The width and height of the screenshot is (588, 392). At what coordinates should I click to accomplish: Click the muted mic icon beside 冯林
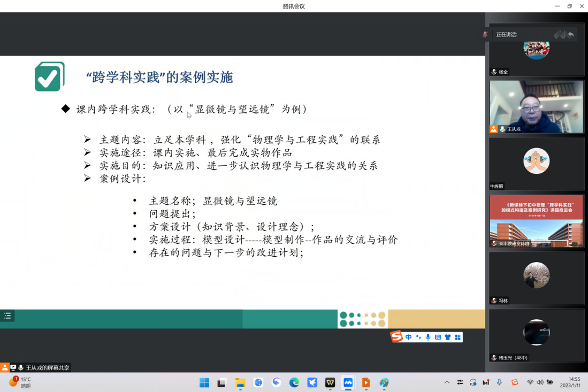tap(494, 301)
